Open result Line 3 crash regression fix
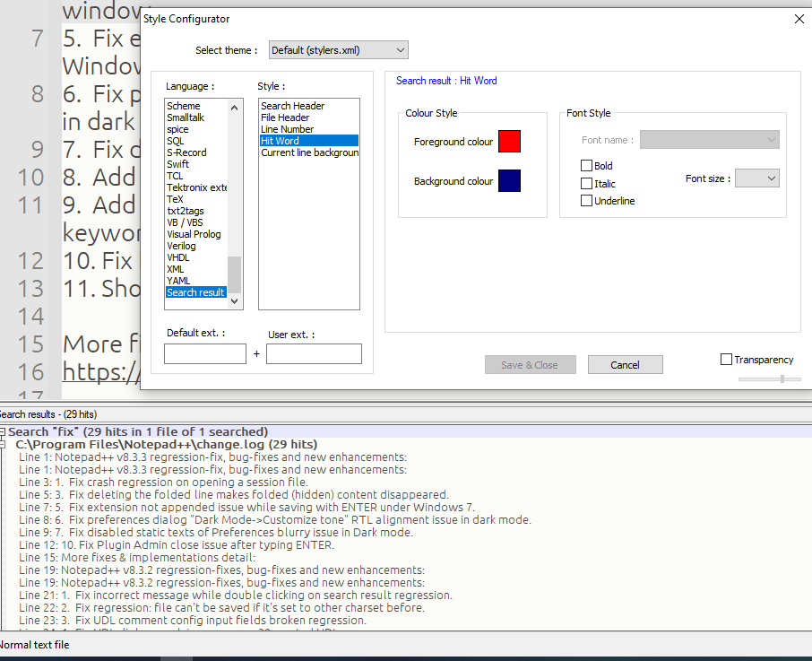This screenshot has width=812, height=661. pyautogui.click(x=164, y=483)
